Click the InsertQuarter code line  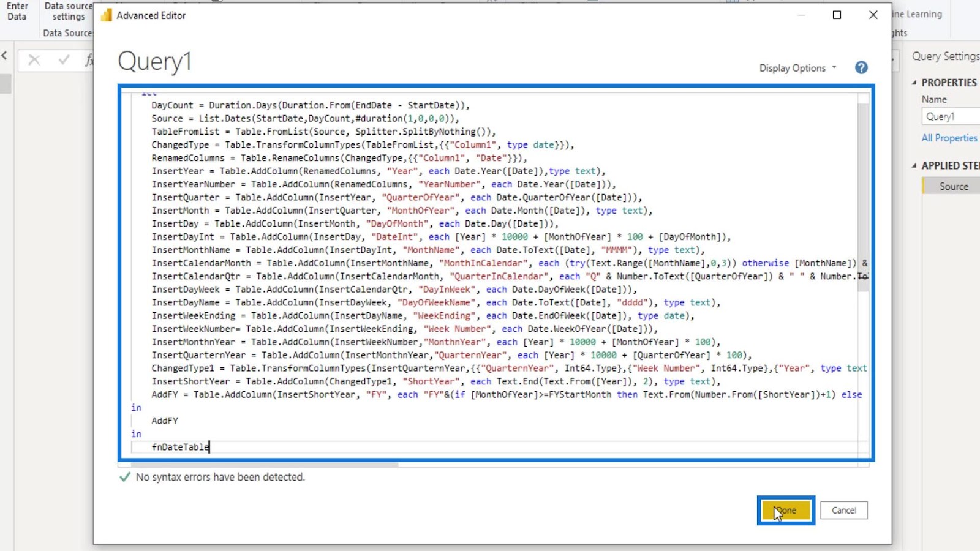tap(397, 197)
